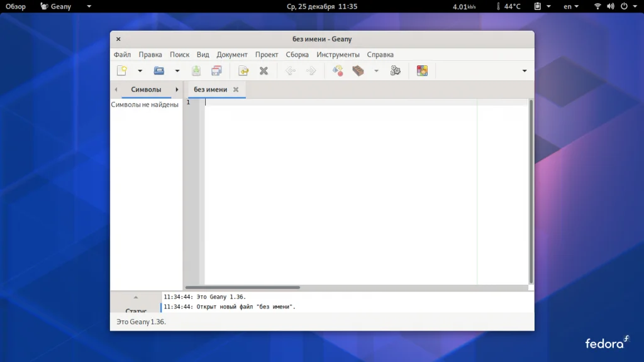Expand the toolbar overflow arrow
The width and height of the screenshot is (644, 362).
pyautogui.click(x=525, y=71)
